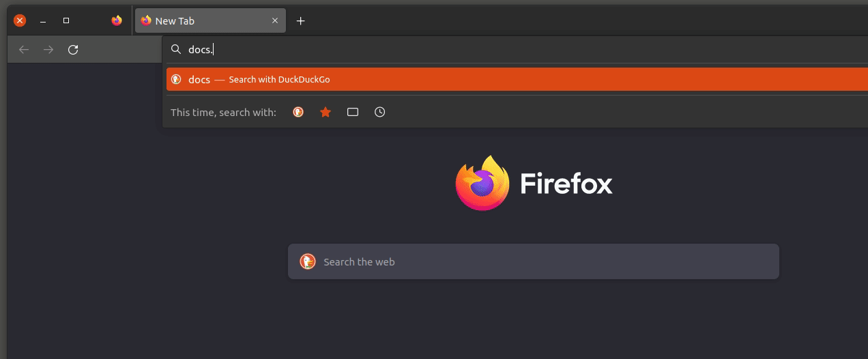Viewport: 868px width, 359px height.
Task: Click the 'This time, search with:' label
Action: (223, 112)
